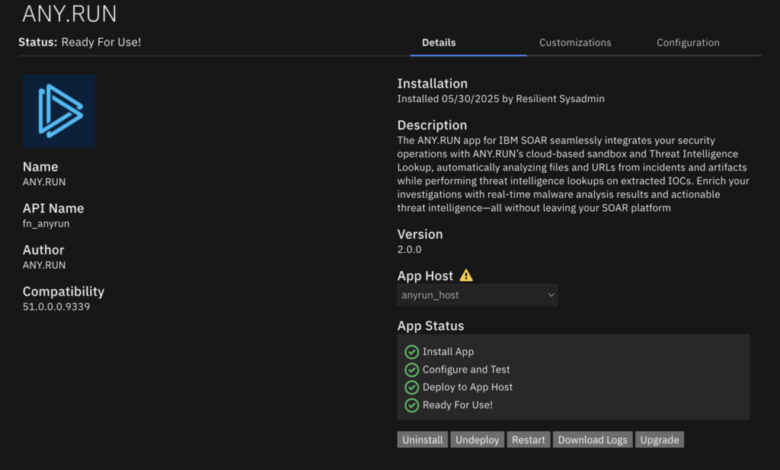Select the 'fn_anyrun' API name text

[x=46, y=224]
